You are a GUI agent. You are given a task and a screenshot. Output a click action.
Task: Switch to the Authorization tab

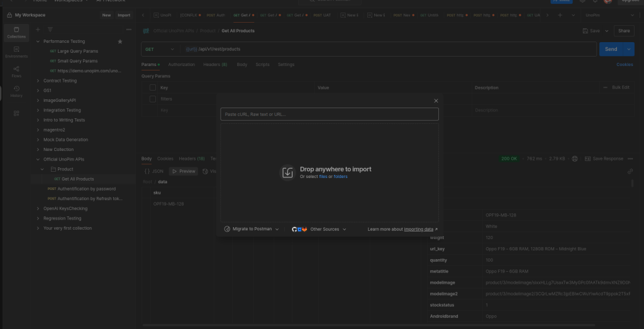pyautogui.click(x=181, y=64)
